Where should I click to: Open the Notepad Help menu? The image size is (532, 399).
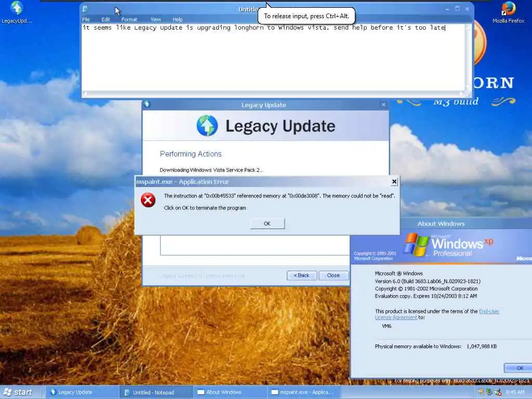(x=178, y=19)
